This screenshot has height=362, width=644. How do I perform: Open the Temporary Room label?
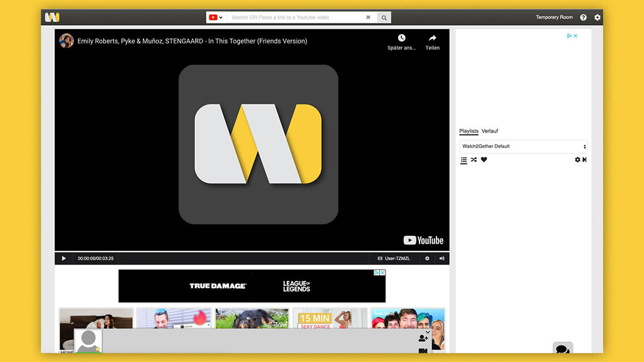tap(554, 17)
